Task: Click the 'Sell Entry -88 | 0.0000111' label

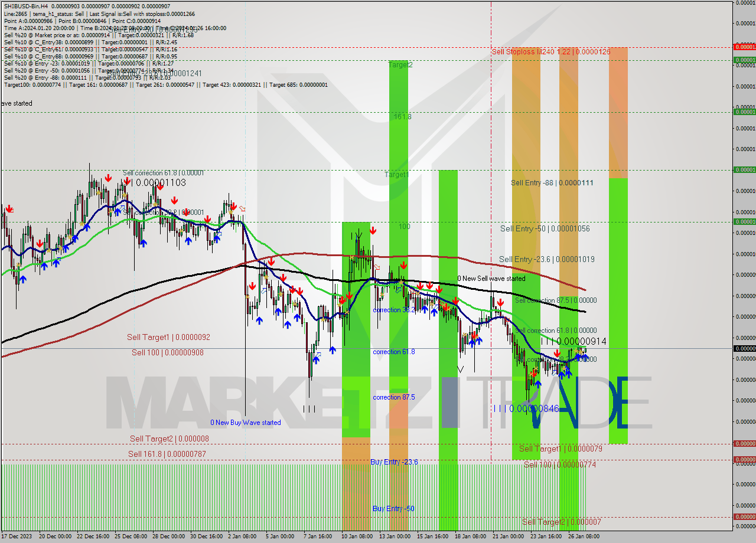Action: 552,183
